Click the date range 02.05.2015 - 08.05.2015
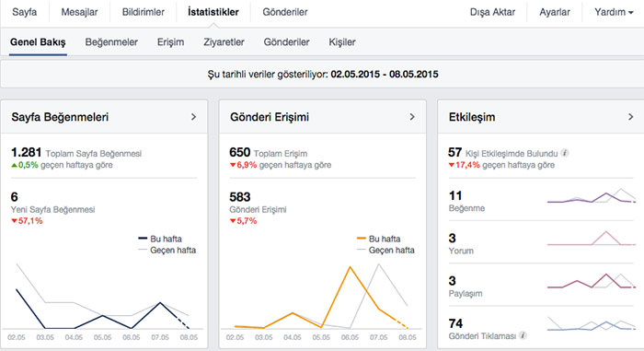 385,75
